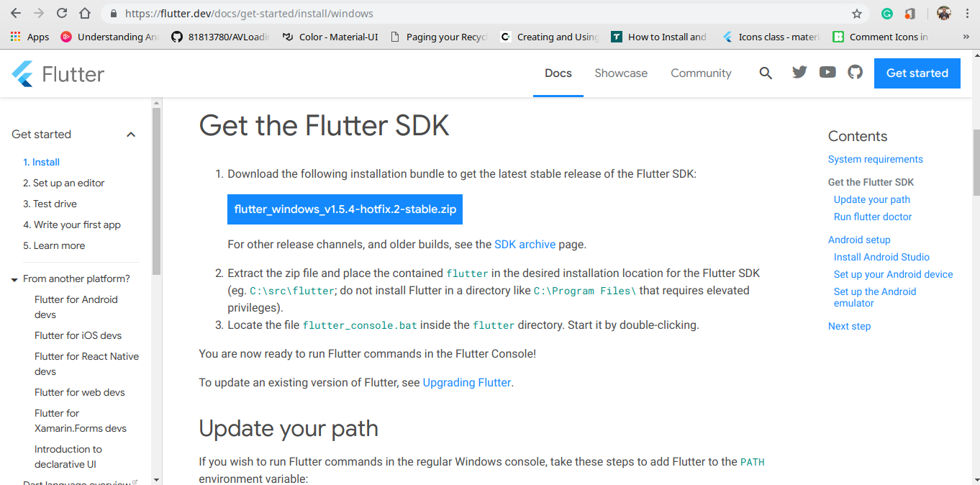Open the Upgrading Flutter link
The height and width of the screenshot is (485, 980).
click(467, 383)
